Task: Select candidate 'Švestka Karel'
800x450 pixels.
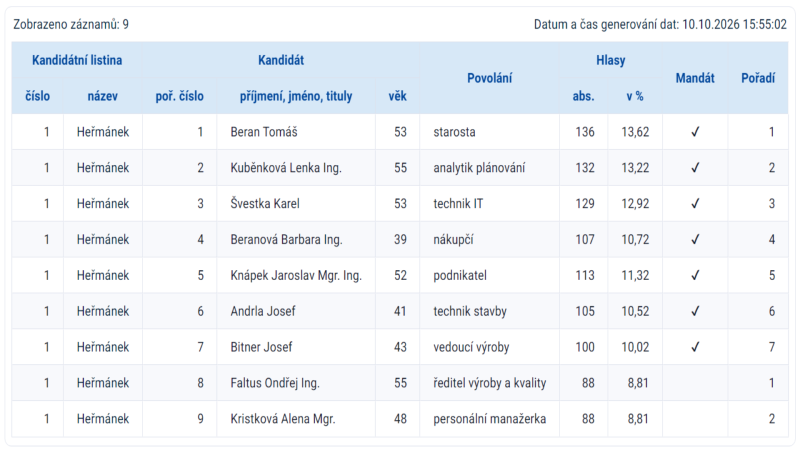Action: click(x=265, y=204)
